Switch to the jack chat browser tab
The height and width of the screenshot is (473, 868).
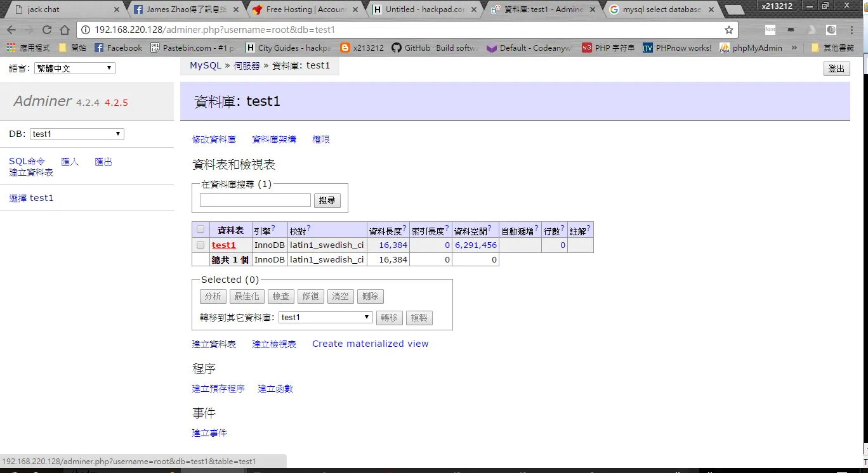tap(63, 10)
